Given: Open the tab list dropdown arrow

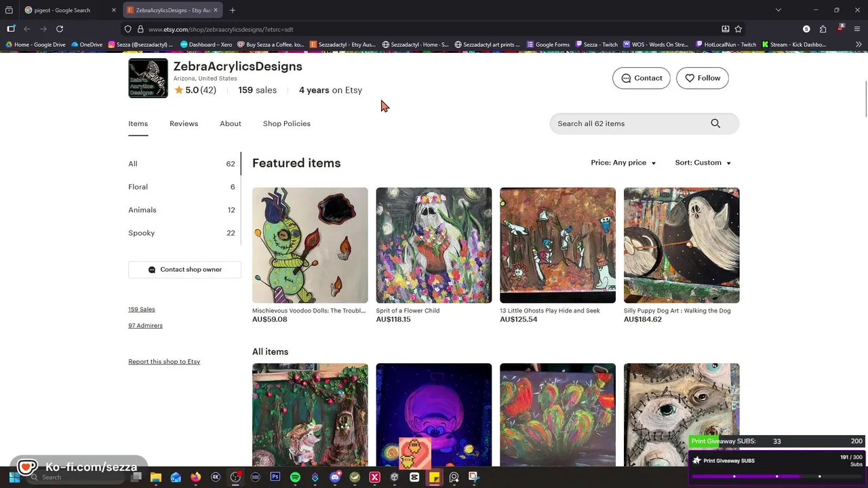Looking at the screenshot, I should point(778,10).
